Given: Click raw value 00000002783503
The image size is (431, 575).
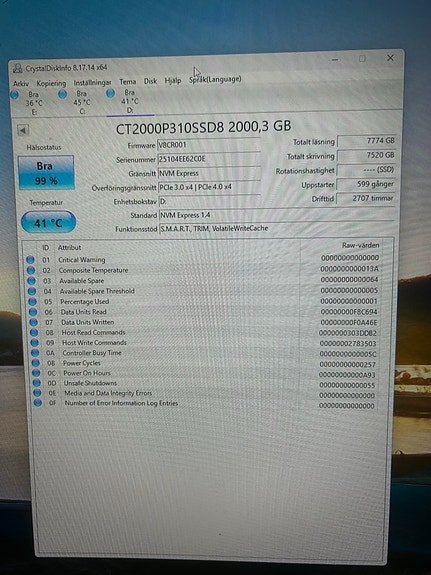Looking at the screenshot, I should 348,344.
